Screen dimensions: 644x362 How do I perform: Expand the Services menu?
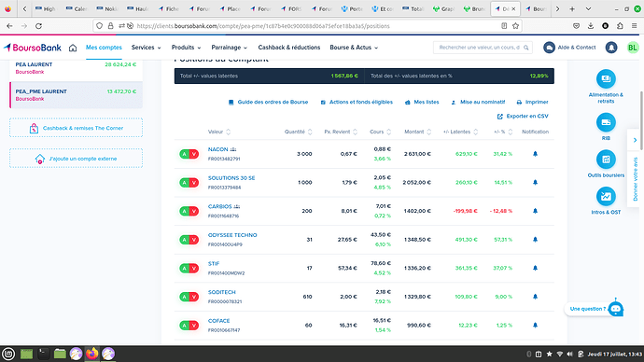pos(147,48)
